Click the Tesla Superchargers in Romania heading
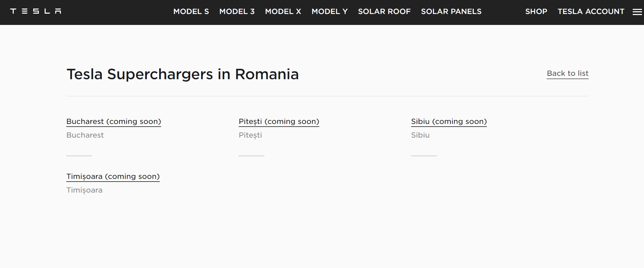This screenshot has height=268, width=644. (x=182, y=74)
